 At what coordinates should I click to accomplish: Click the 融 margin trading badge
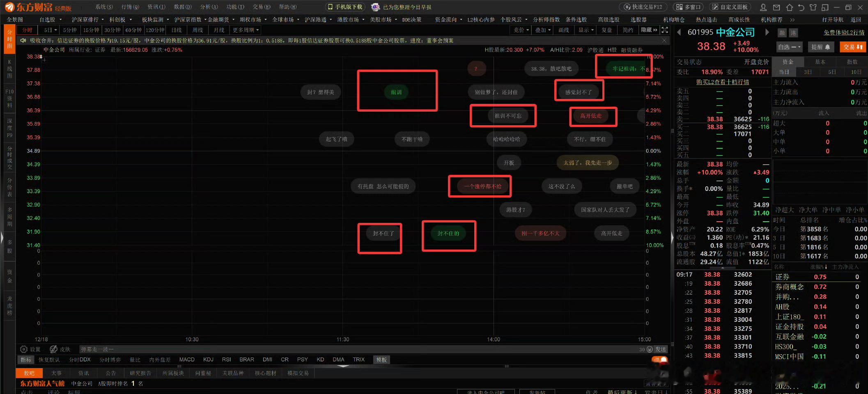pyautogui.click(x=782, y=33)
